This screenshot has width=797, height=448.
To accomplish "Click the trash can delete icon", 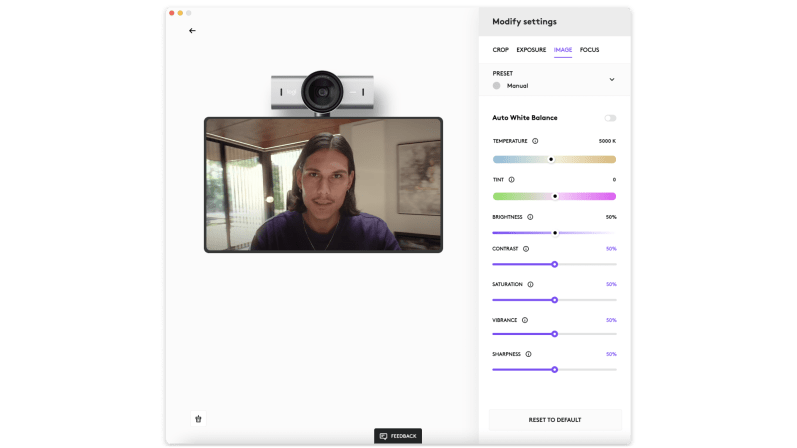I will tap(198, 419).
